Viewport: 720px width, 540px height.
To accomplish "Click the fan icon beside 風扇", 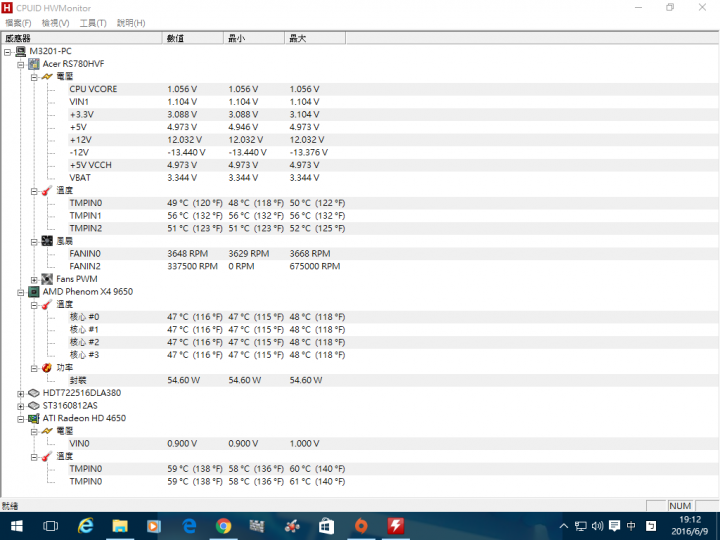I will (47, 241).
